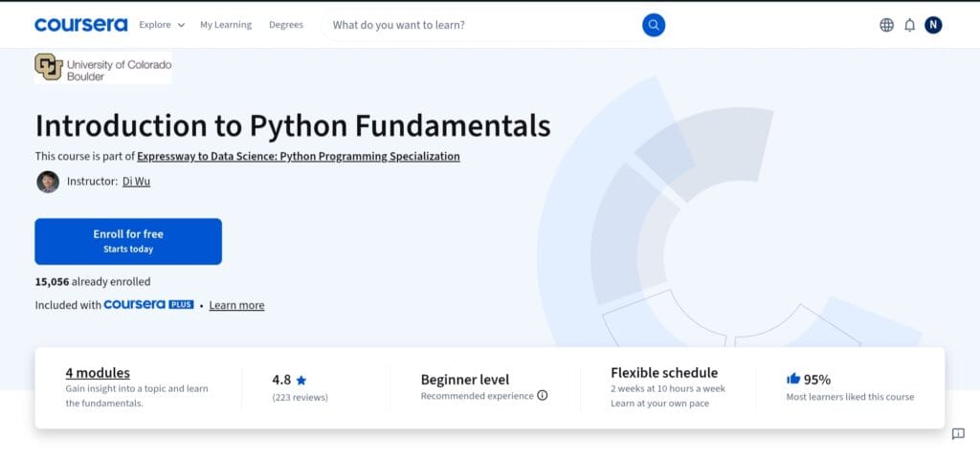Image resolution: width=980 pixels, height=460 pixels.
Task: Click the thumbs-up icon next to 95%
Action: [x=793, y=379]
